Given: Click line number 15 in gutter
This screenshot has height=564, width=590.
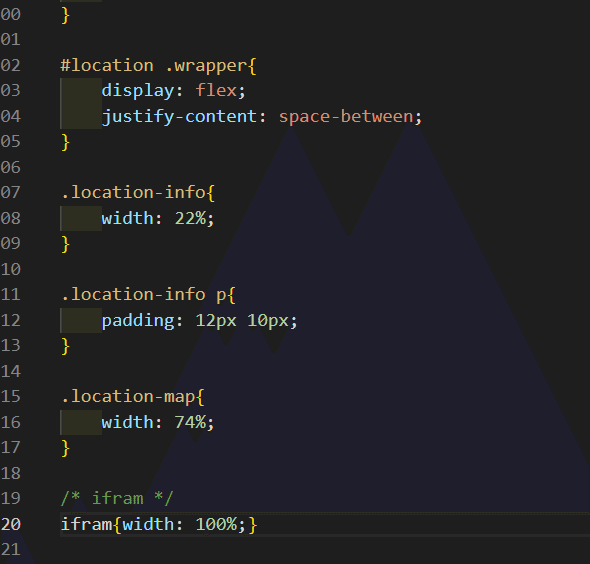Looking at the screenshot, I should [10, 397].
